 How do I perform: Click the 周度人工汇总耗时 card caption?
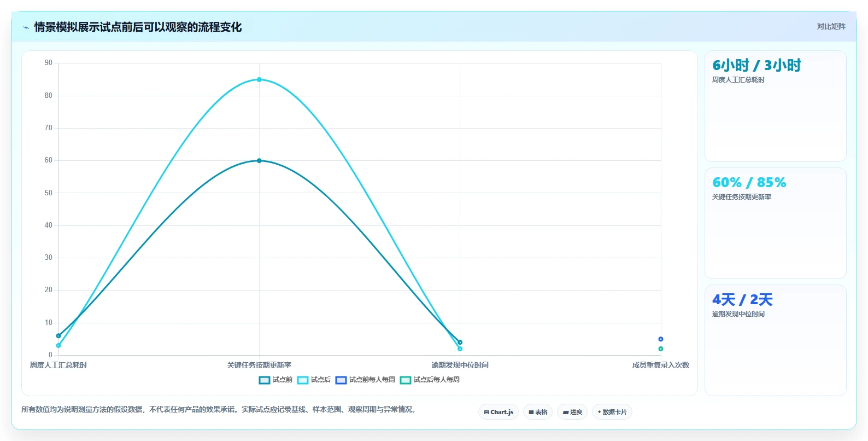pyautogui.click(x=738, y=80)
